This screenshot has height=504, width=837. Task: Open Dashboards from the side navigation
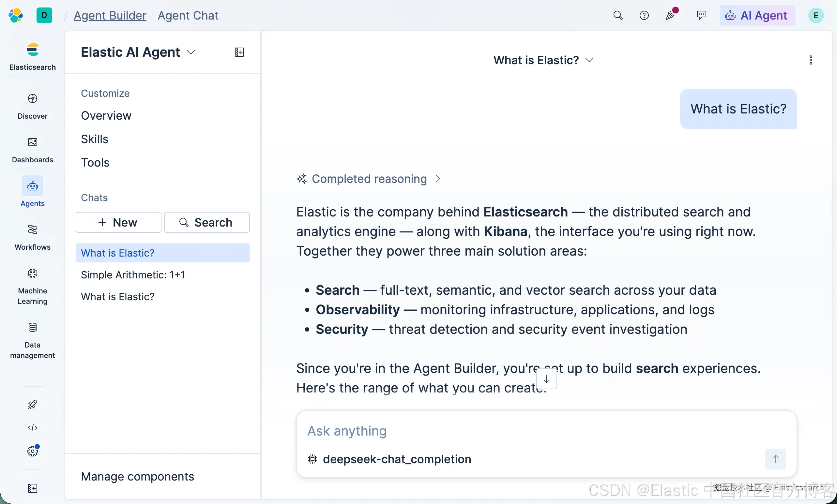click(x=33, y=150)
